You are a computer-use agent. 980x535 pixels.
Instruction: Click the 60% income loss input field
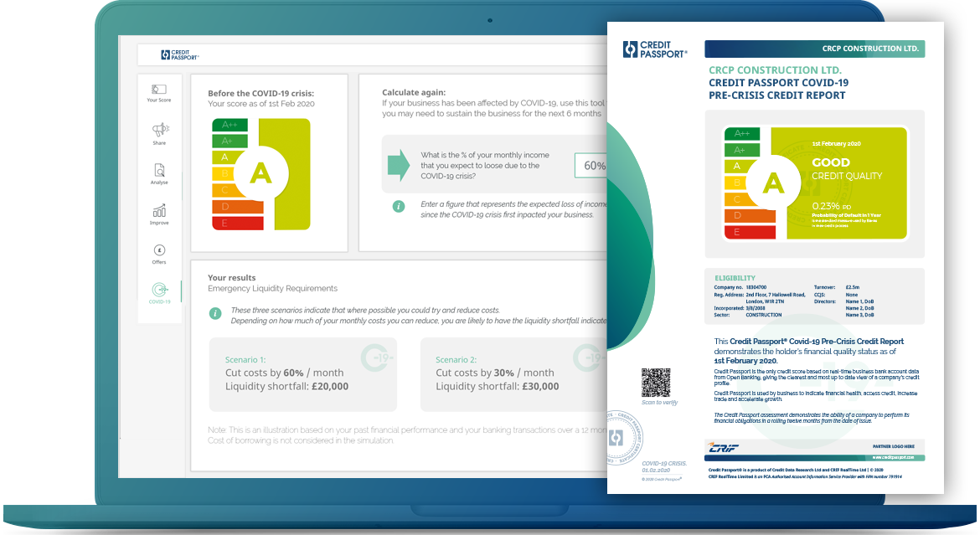coord(591,166)
